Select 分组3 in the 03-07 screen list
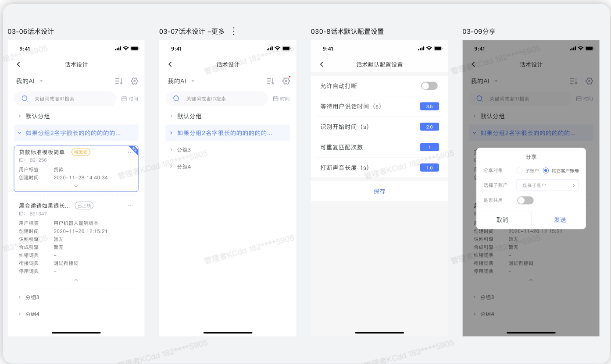The height and width of the screenshot is (364, 611). [184, 150]
